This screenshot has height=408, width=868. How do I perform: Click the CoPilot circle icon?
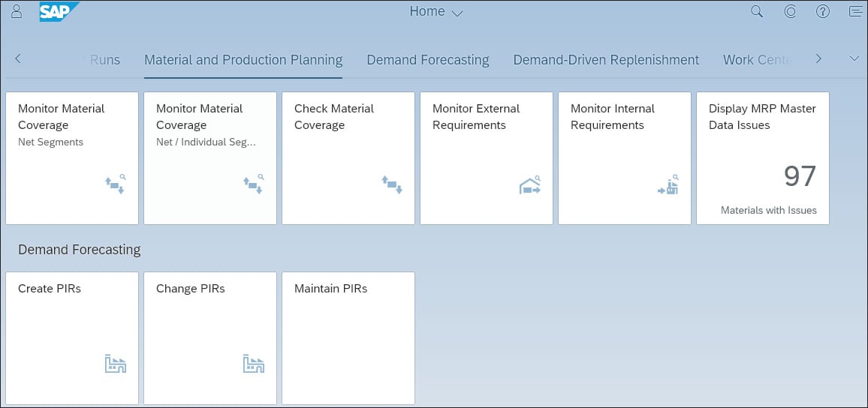790,11
